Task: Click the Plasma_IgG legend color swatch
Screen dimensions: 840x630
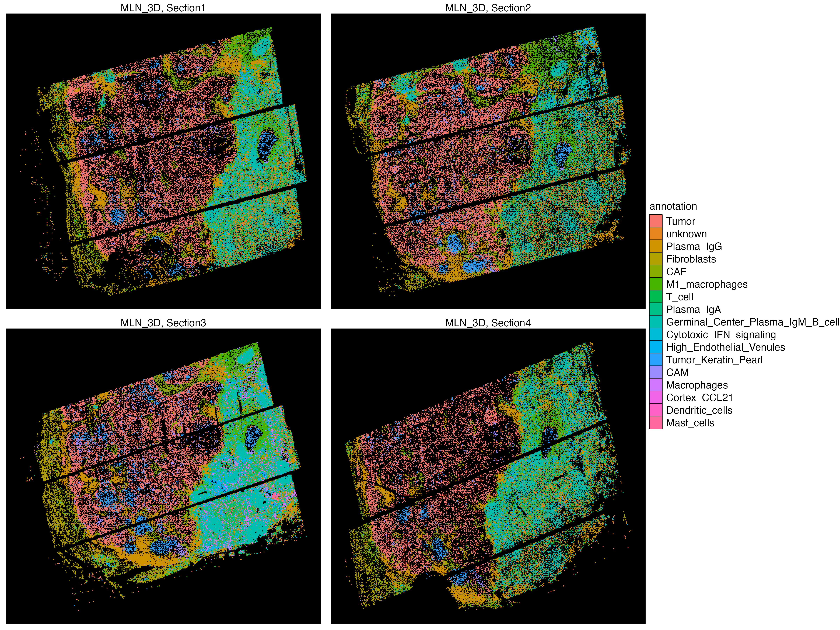Action: click(x=656, y=246)
